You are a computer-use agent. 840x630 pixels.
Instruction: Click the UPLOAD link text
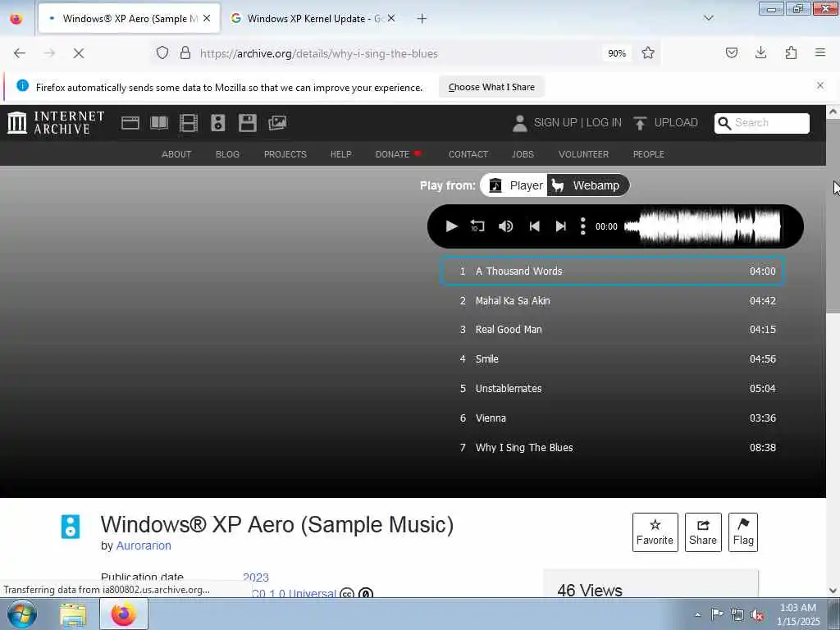coord(676,123)
